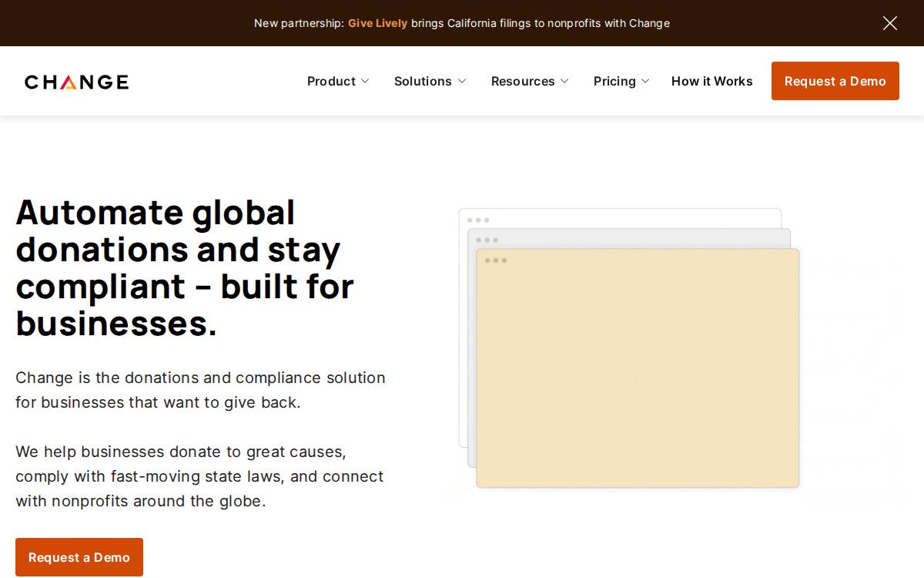924x578 pixels.
Task: Open the Give Lively link in banner
Action: click(x=377, y=23)
